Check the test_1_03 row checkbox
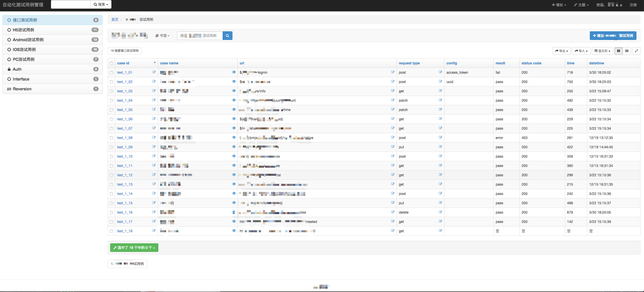This screenshot has height=292, width=644. click(x=111, y=91)
